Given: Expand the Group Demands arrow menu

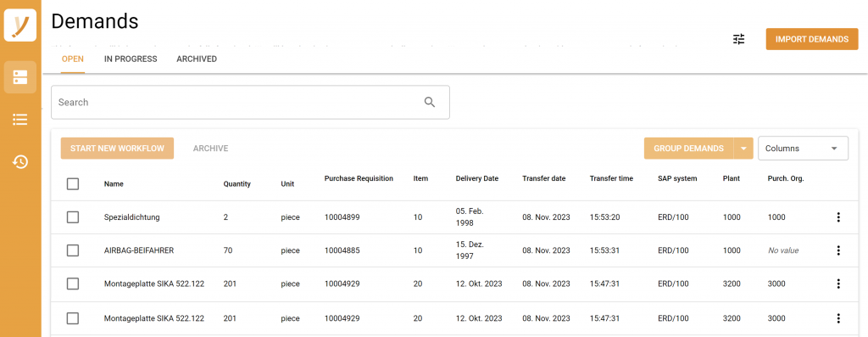Looking at the screenshot, I should click(743, 149).
